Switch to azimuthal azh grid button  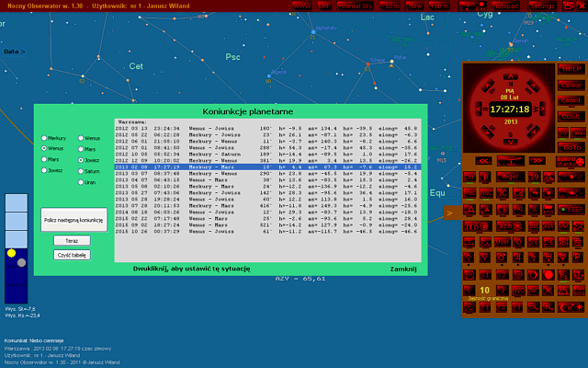click(x=511, y=225)
